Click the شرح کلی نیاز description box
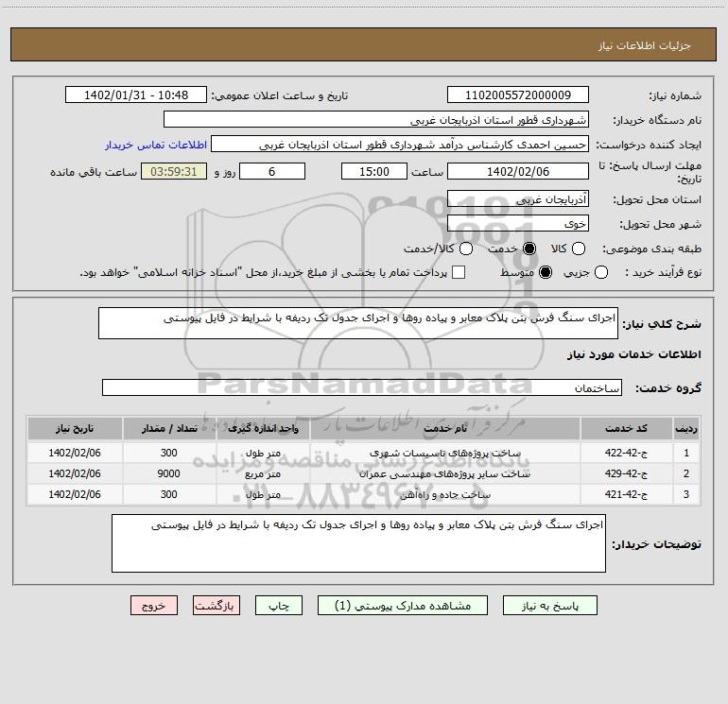This screenshot has width=728, height=704. (x=358, y=323)
